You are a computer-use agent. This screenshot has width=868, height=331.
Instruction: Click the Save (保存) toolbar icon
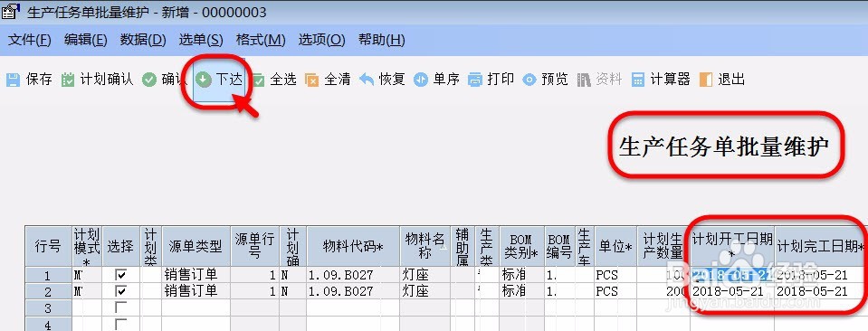[x=13, y=80]
